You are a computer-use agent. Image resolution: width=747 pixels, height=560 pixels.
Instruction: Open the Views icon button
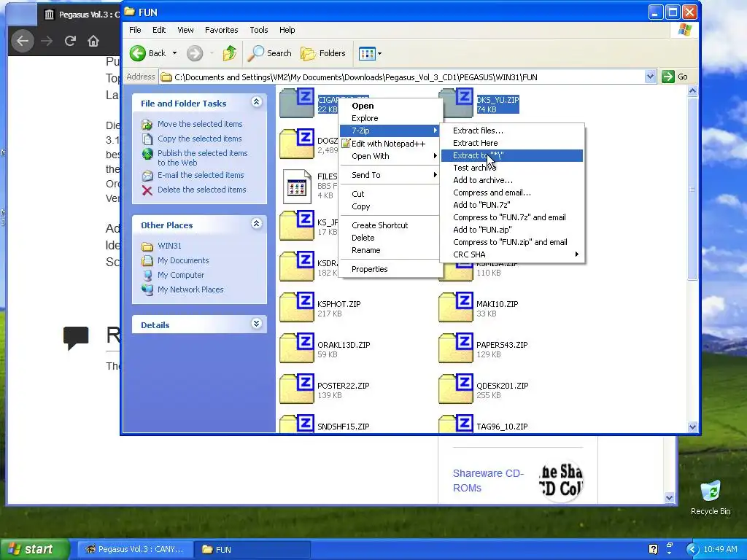[x=367, y=53]
